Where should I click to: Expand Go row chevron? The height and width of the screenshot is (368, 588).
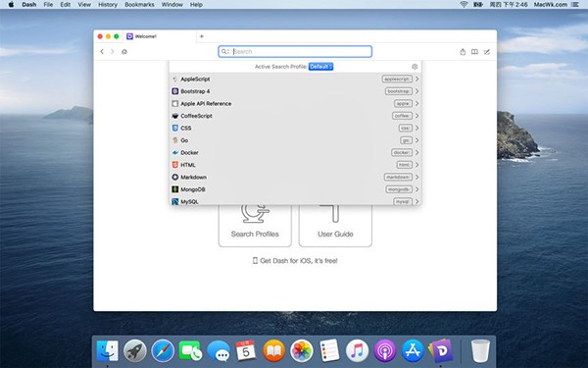click(417, 140)
